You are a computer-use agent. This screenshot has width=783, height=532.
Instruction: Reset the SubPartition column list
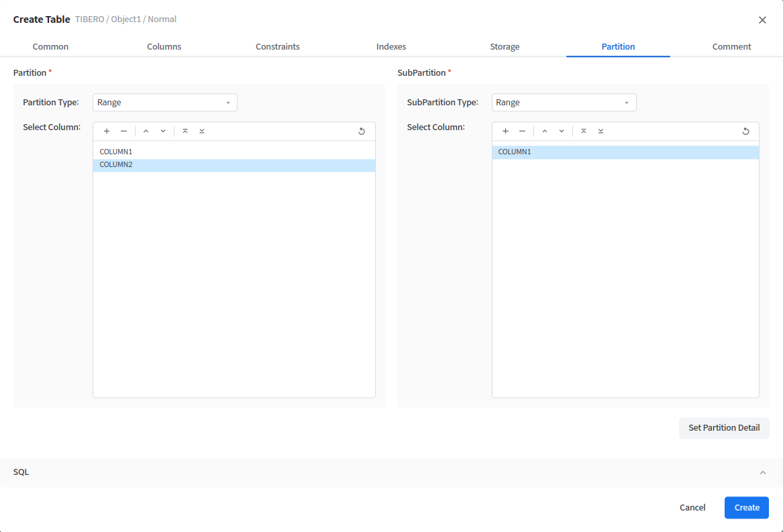pyautogui.click(x=745, y=131)
